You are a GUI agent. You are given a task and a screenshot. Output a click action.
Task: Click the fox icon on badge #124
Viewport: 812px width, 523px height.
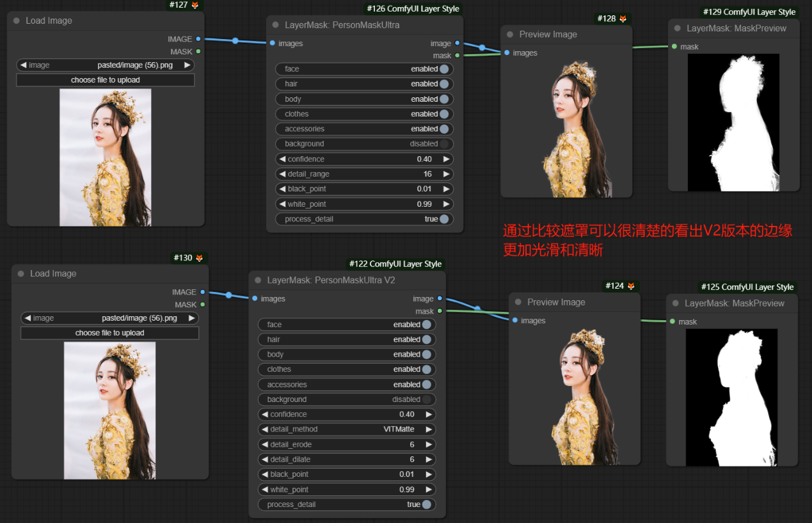(x=631, y=286)
